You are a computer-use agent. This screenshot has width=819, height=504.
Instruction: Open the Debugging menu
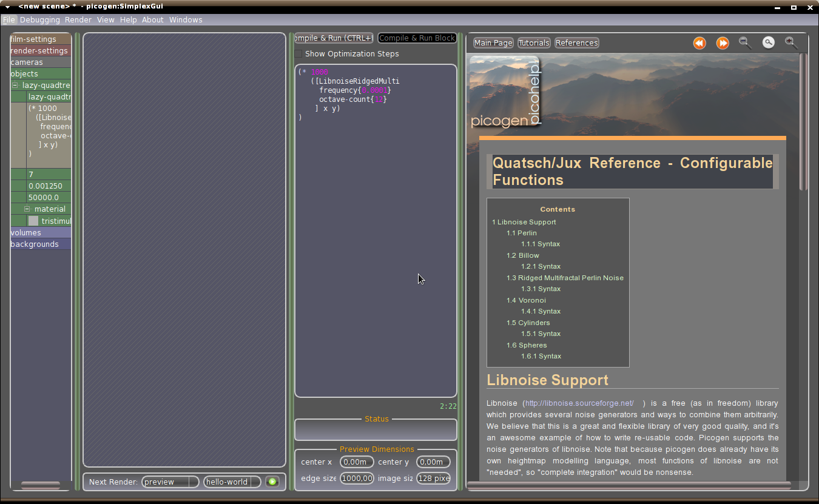(40, 20)
